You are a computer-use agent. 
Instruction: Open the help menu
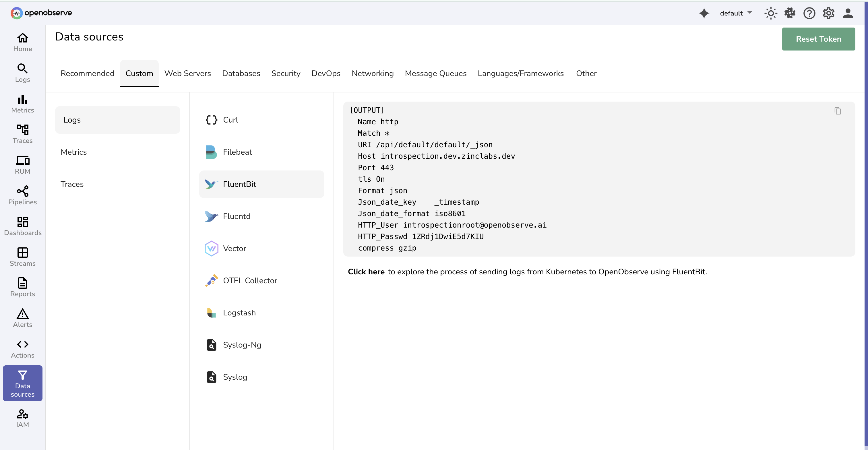pyautogui.click(x=809, y=13)
